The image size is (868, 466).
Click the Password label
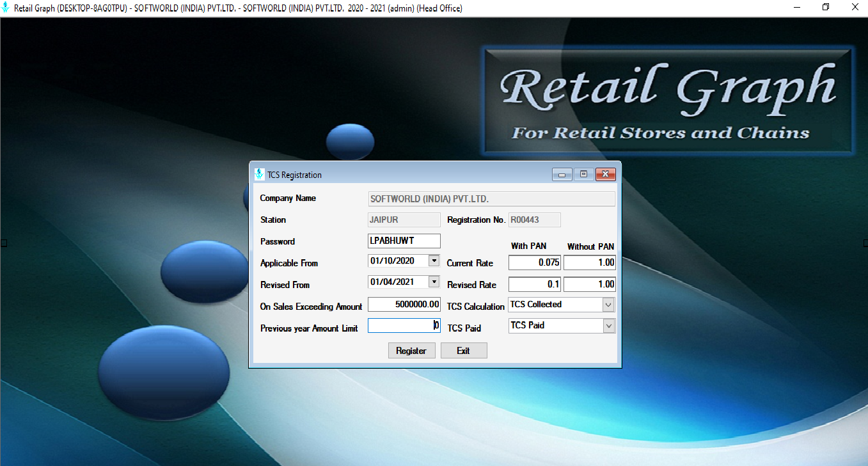[278, 241]
